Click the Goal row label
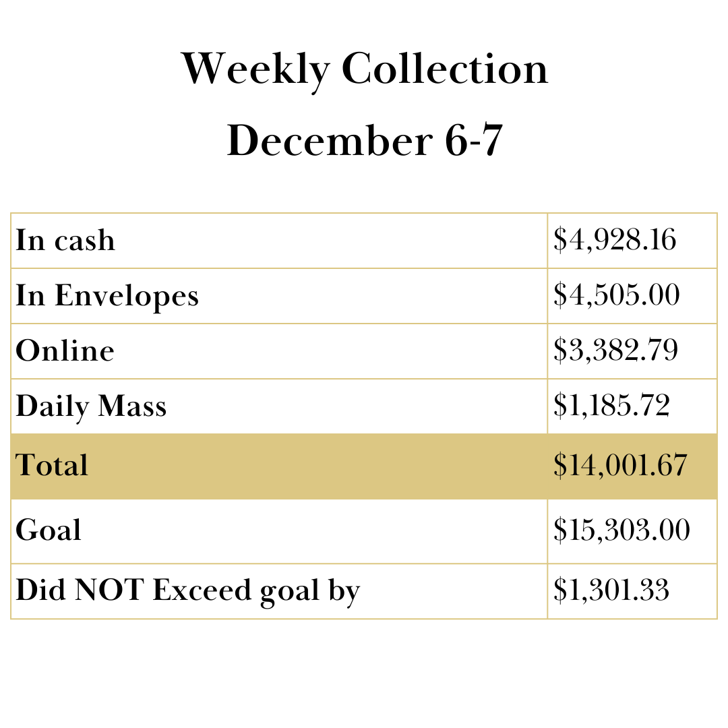Image resolution: width=728 pixels, height=728 pixels. (49, 530)
